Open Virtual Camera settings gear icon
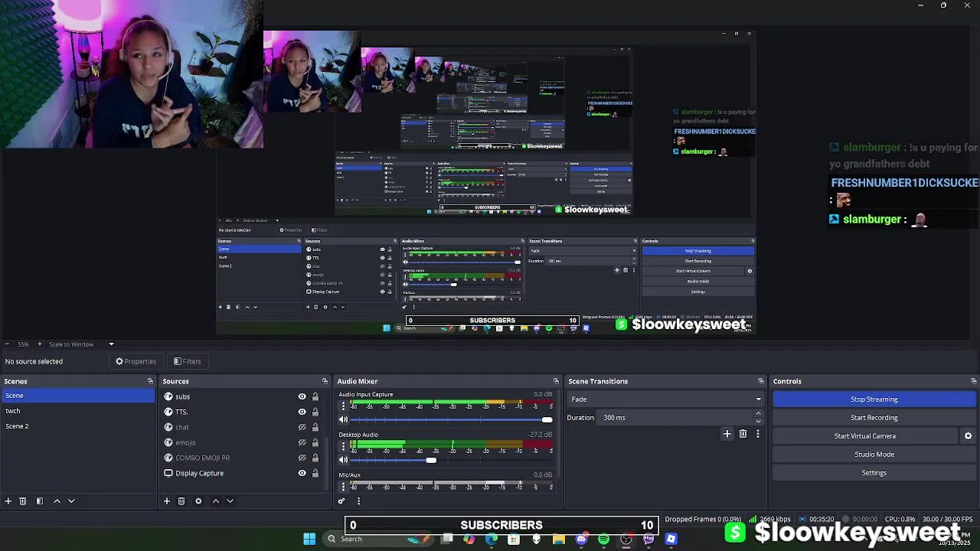This screenshot has width=980, height=551. (968, 436)
